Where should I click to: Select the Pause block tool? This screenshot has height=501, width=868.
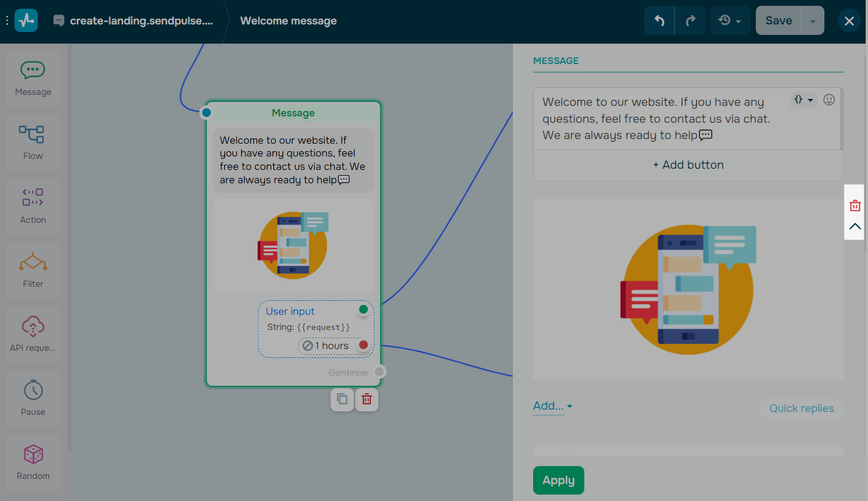(x=33, y=399)
